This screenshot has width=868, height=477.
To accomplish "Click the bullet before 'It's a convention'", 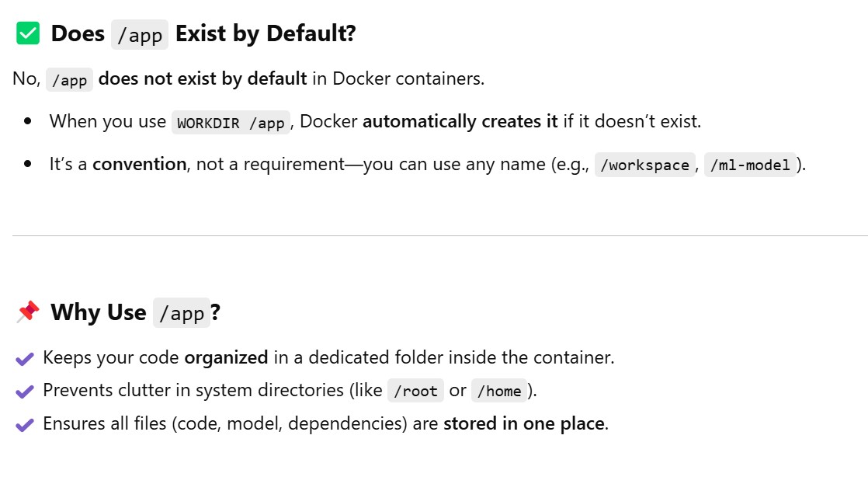I will pyautogui.click(x=29, y=165).
